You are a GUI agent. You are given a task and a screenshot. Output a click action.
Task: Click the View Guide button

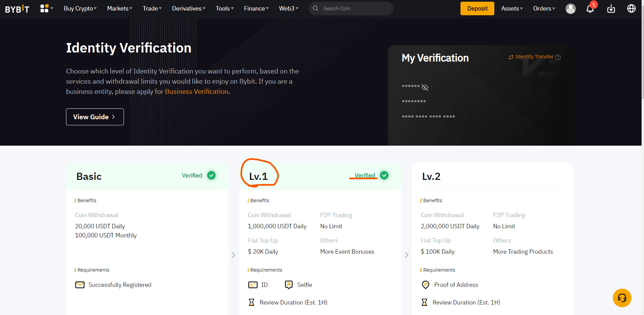click(x=95, y=117)
